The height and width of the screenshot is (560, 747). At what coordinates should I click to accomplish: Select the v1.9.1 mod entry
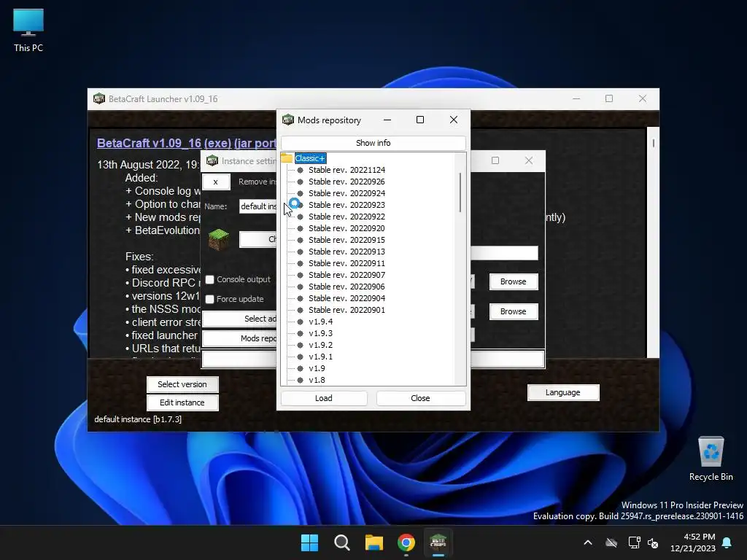tap(321, 357)
